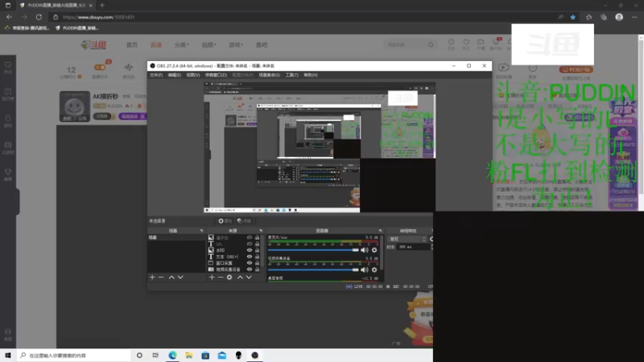Screen dimensions: 644x362
Task: Hide the 水印 source with its eye icon
Action: point(250,250)
